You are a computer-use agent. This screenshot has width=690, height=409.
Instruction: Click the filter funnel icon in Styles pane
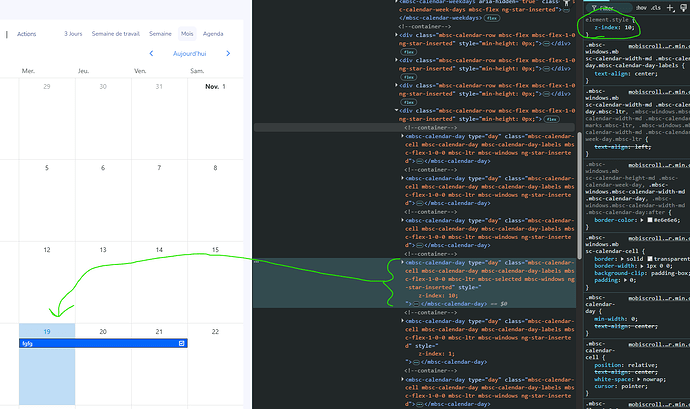click(592, 7)
